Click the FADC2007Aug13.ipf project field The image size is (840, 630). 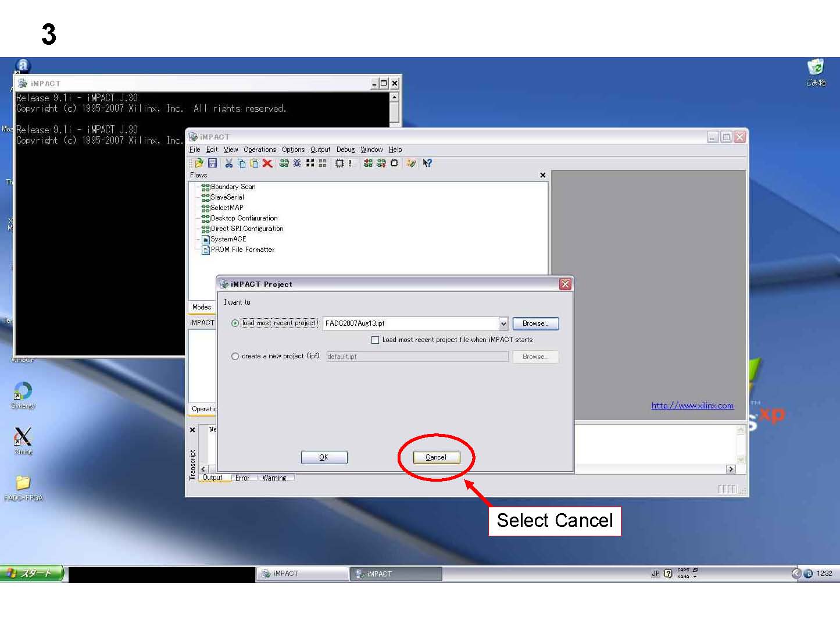pyautogui.click(x=410, y=323)
